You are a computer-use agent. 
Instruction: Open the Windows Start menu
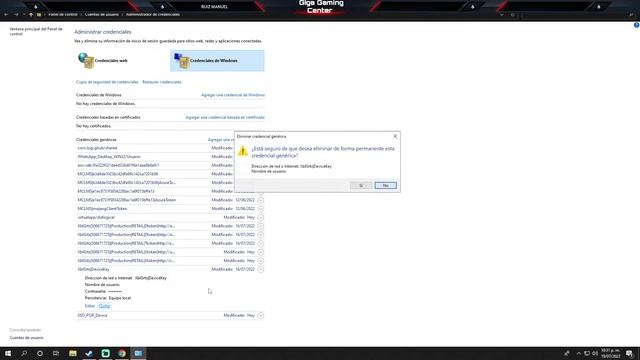click(x=8, y=353)
